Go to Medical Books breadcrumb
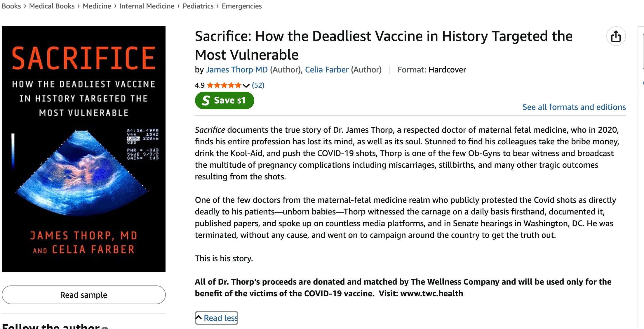 tap(52, 6)
